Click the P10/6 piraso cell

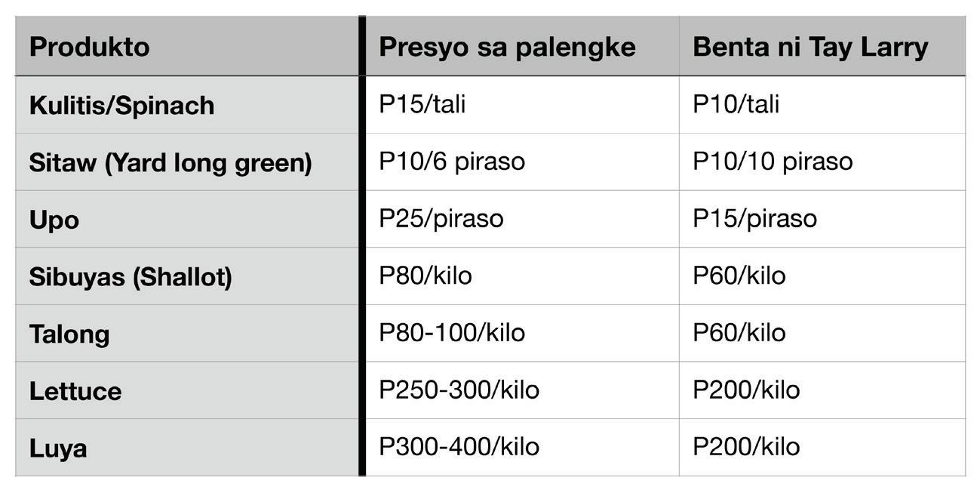522,162
